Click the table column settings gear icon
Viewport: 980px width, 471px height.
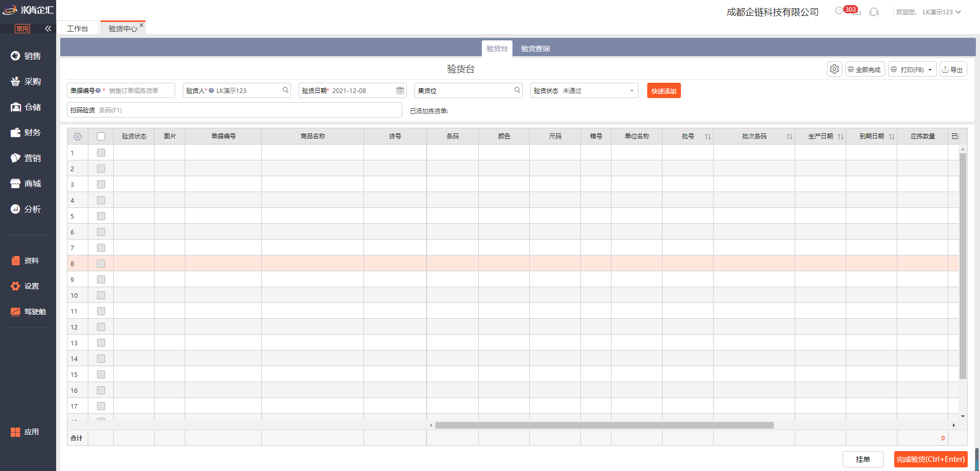click(x=78, y=136)
